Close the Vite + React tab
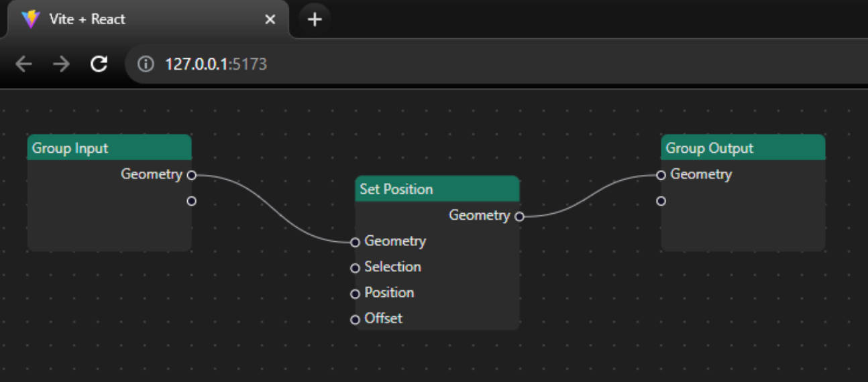This screenshot has width=868, height=382. (x=270, y=19)
